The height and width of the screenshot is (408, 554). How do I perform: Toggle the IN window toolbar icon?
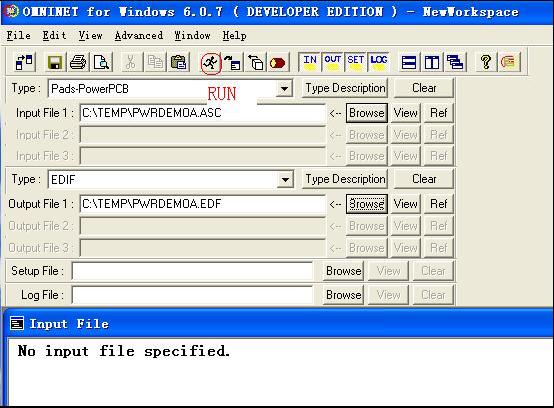tap(310, 62)
